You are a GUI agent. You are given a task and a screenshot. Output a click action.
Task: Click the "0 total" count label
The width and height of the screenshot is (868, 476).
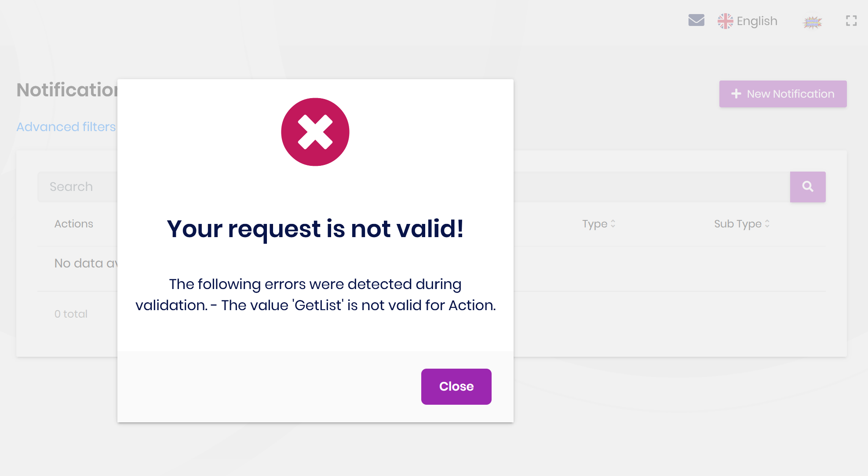tap(71, 314)
